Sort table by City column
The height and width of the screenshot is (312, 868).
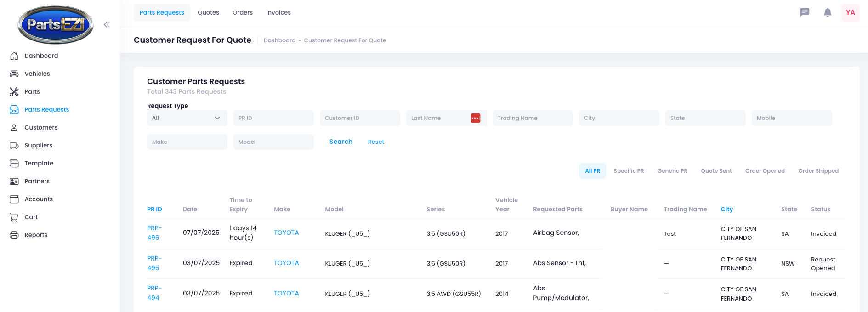click(x=726, y=209)
